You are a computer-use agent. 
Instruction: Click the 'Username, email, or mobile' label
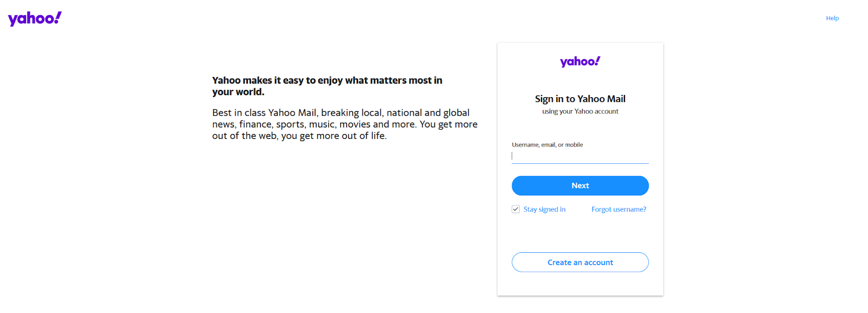click(547, 145)
